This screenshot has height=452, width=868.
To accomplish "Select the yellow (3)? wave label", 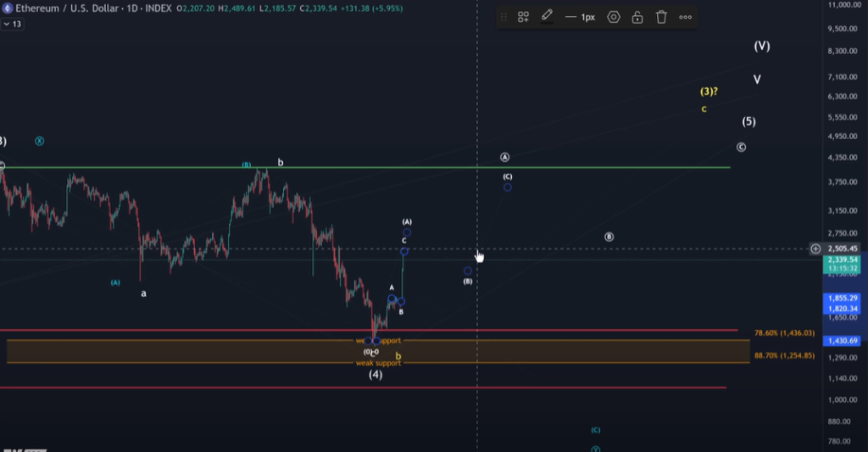I will pos(709,92).
